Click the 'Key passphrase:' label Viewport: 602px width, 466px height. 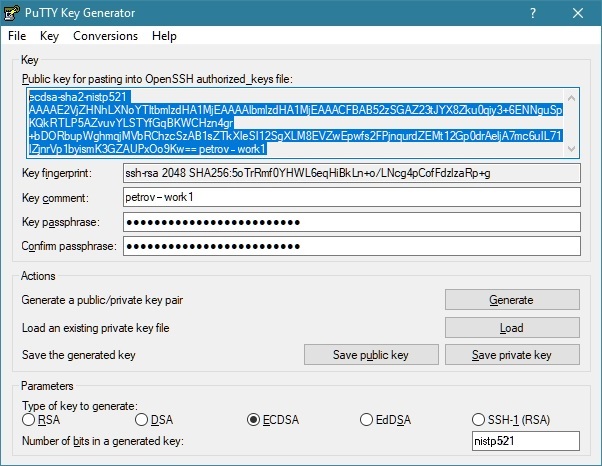click(61, 222)
